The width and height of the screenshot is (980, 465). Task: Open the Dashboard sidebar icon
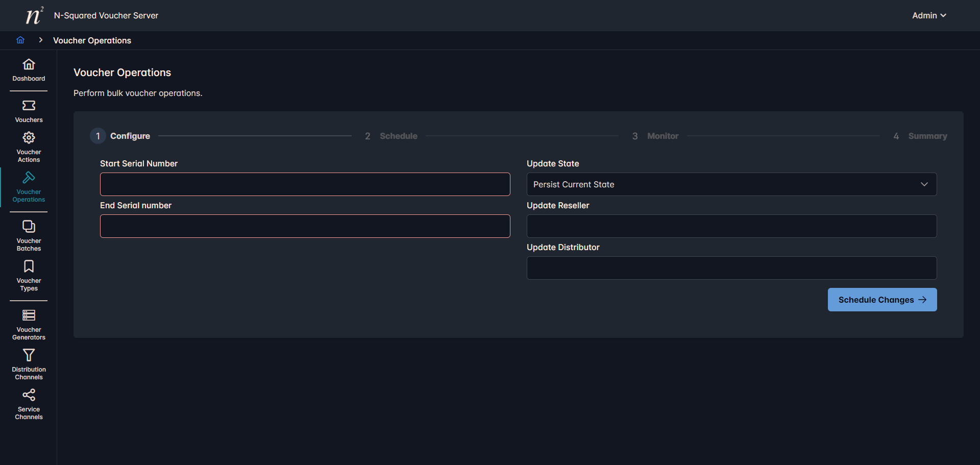(x=29, y=64)
